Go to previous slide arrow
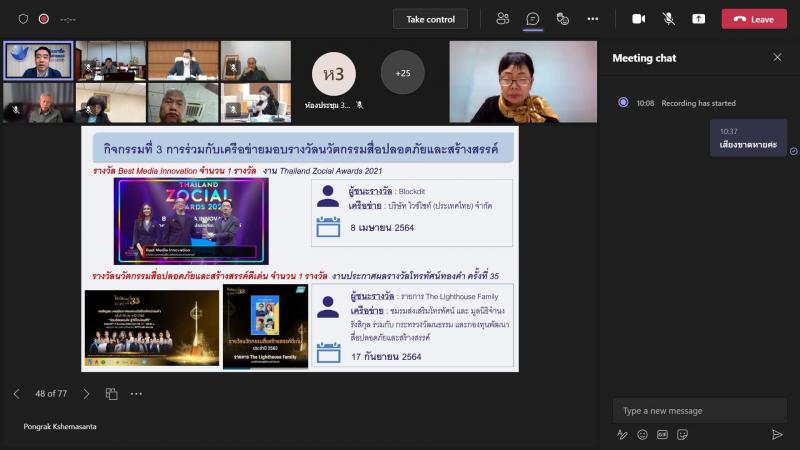 (17, 394)
